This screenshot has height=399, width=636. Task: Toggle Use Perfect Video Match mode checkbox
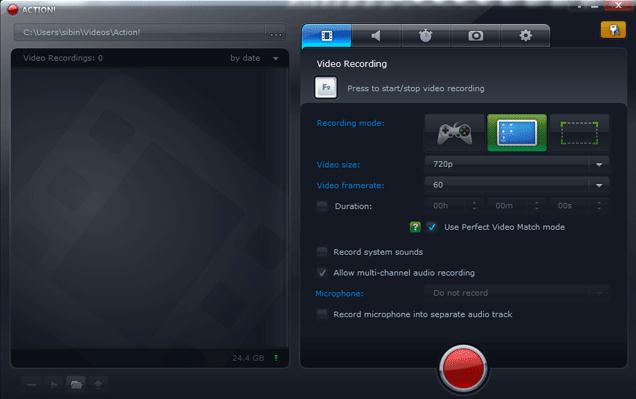tap(432, 227)
